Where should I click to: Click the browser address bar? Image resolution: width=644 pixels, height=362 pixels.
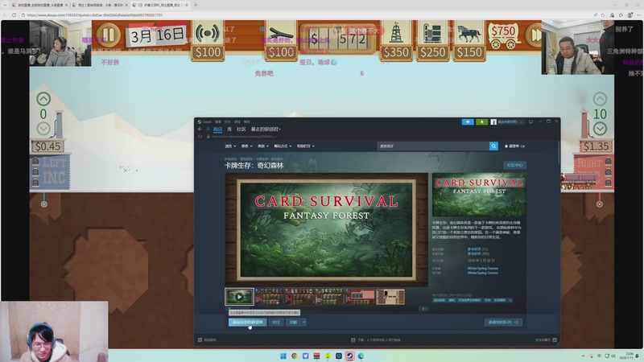tap(304, 14)
